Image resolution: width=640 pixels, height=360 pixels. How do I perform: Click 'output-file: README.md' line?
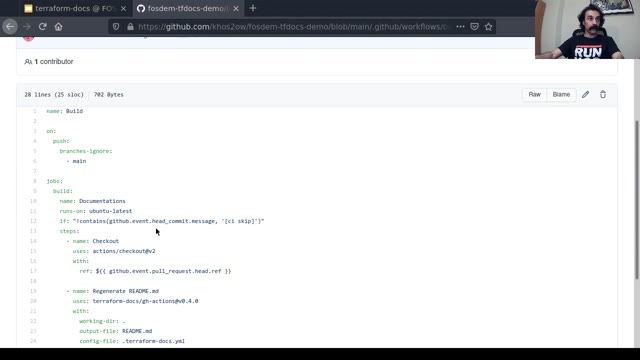[x=116, y=331]
